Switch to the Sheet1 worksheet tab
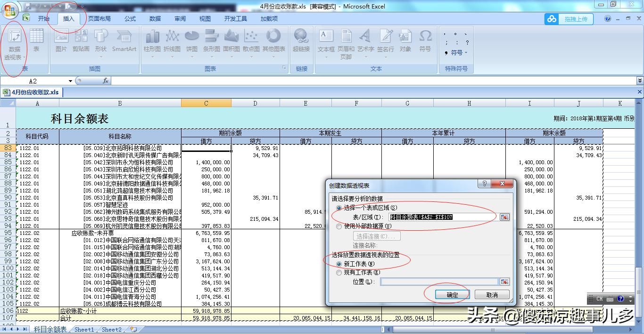Viewport: 644px width, 334px height. pos(83,329)
